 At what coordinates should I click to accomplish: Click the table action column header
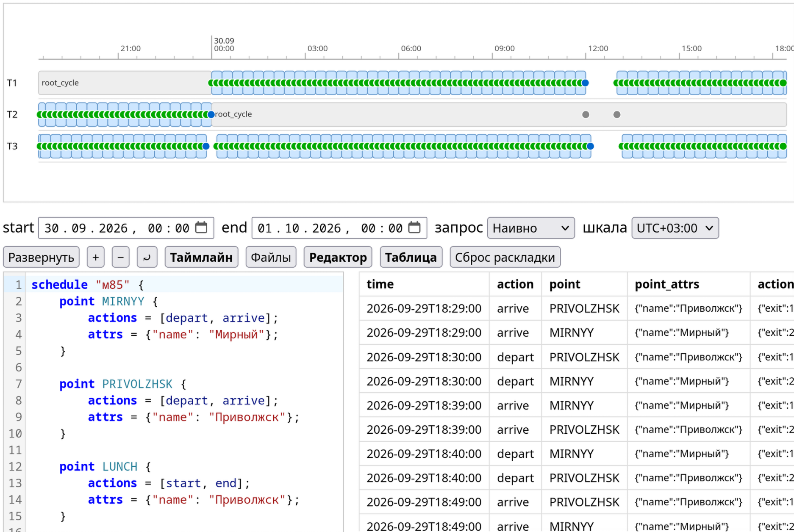(x=515, y=284)
